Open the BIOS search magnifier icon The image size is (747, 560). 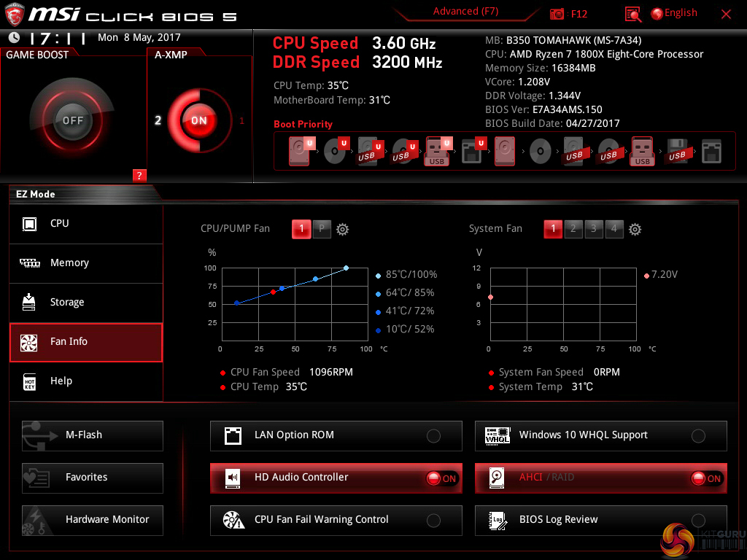pos(632,15)
